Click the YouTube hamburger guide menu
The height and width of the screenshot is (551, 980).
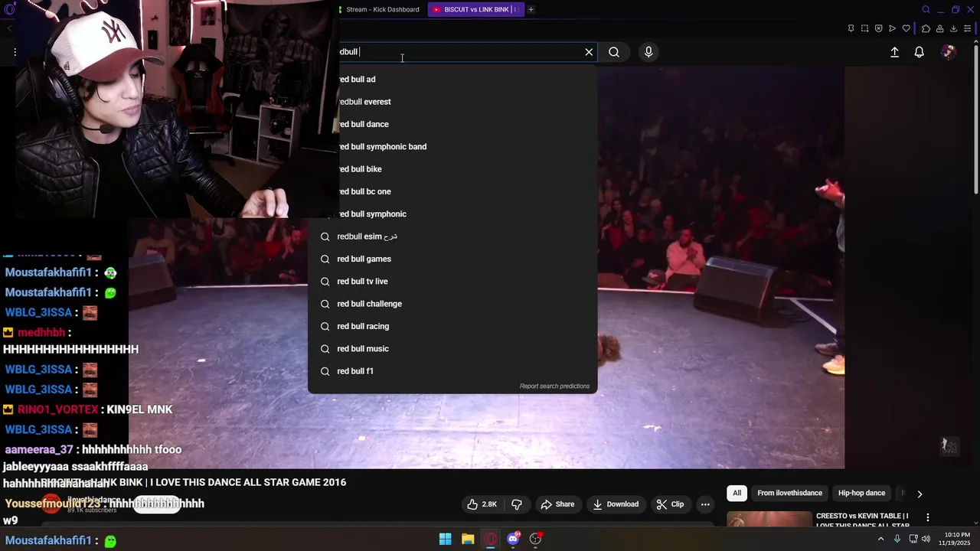pos(15,52)
